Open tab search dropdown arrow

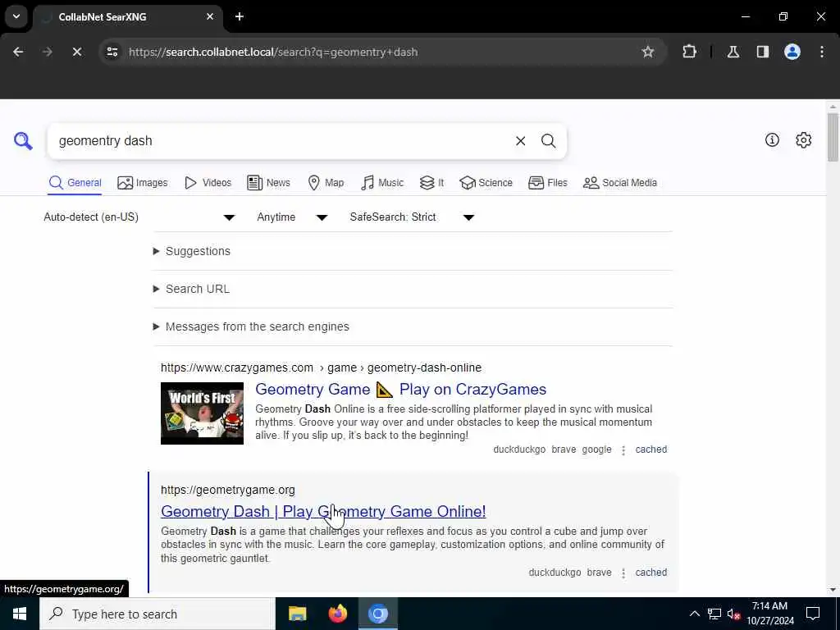(16, 16)
